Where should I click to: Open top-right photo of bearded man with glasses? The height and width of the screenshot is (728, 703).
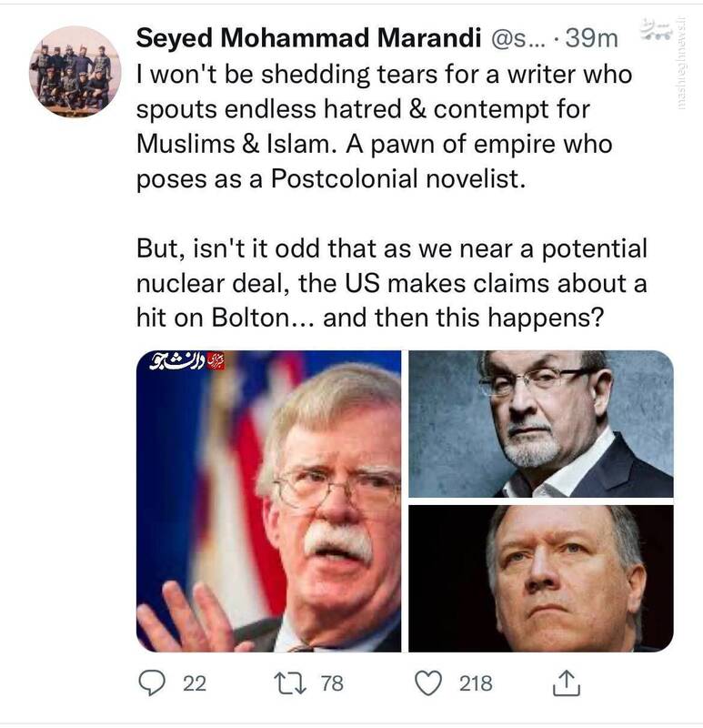coord(541,423)
